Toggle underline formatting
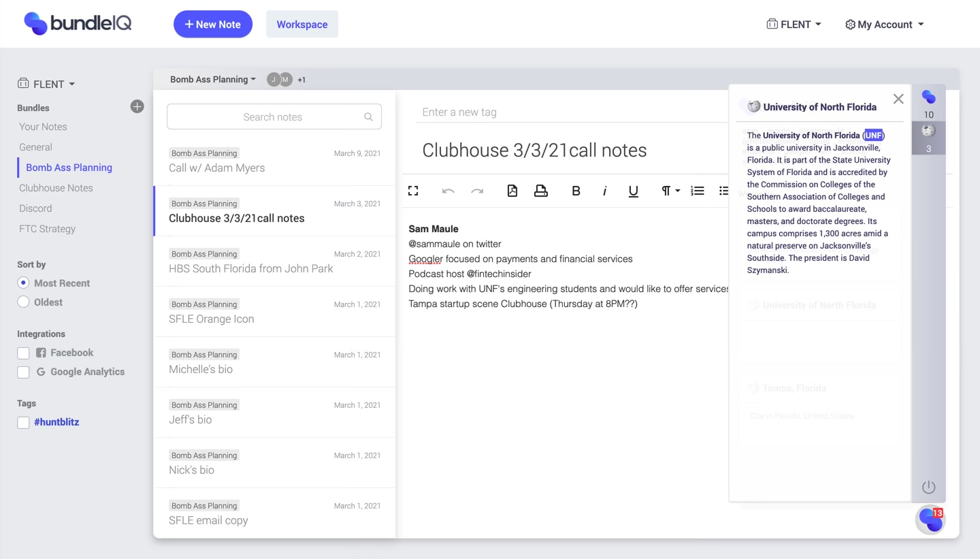This screenshot has width=980, height=559. click(x=634, y=191)
